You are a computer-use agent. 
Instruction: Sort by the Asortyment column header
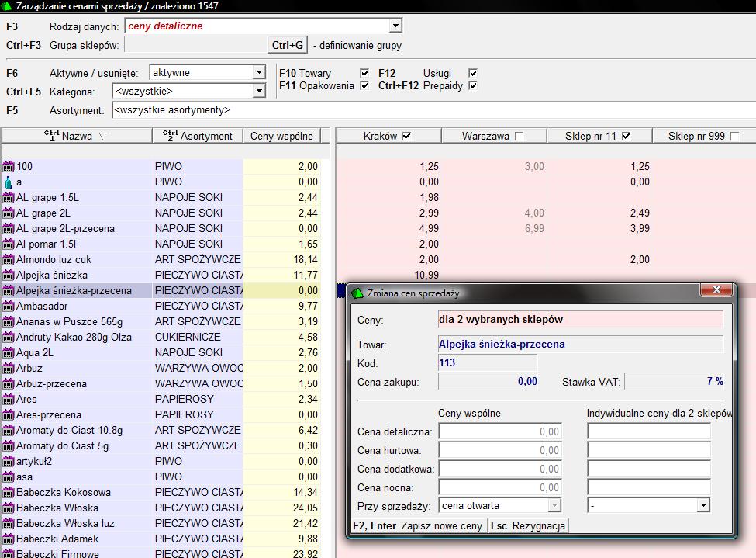[x=198, y=136]
